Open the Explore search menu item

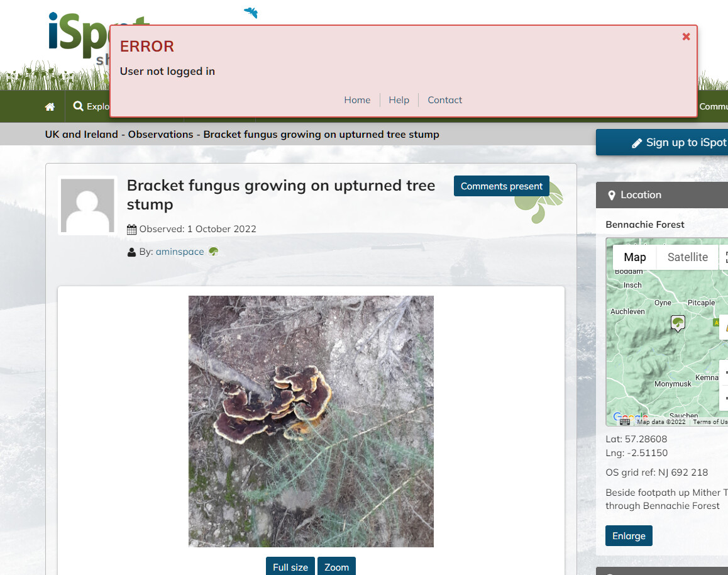91,106
